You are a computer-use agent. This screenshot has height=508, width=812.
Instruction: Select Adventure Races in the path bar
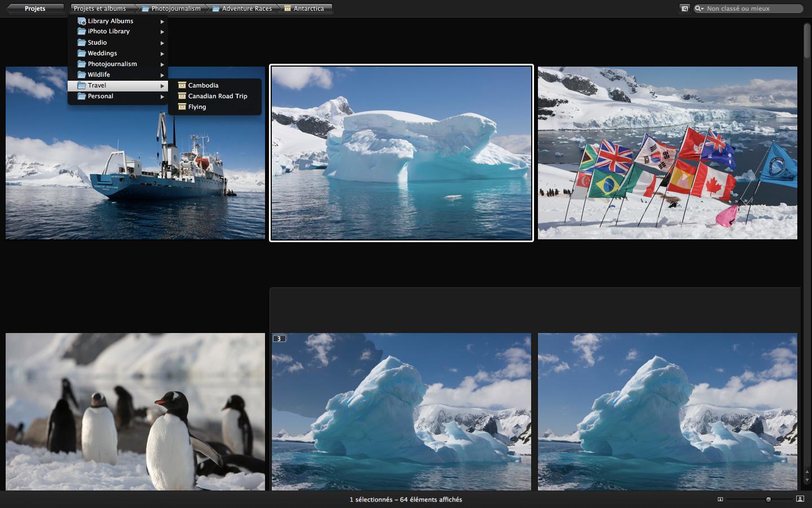click(246, 8)
